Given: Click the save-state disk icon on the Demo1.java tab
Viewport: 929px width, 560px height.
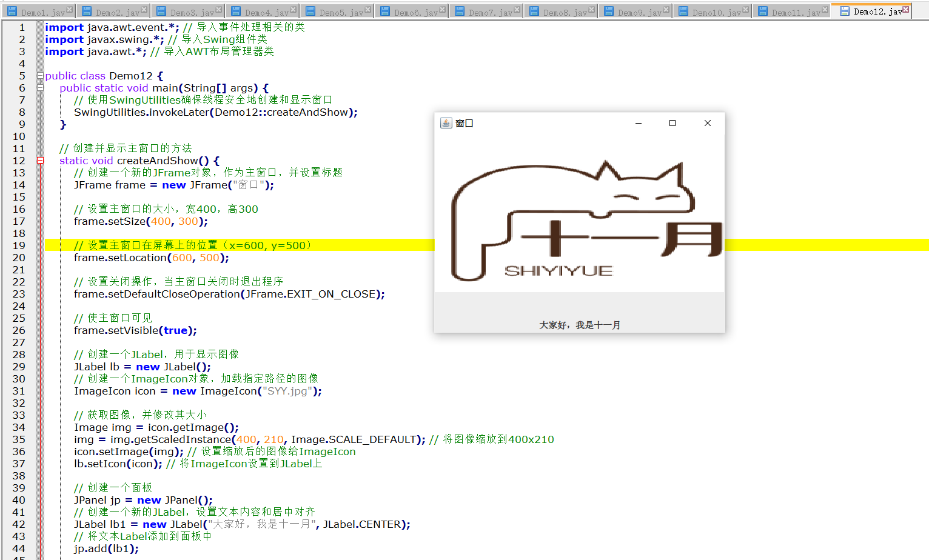Looking at the screenshot, I should [x=12, y=12].
